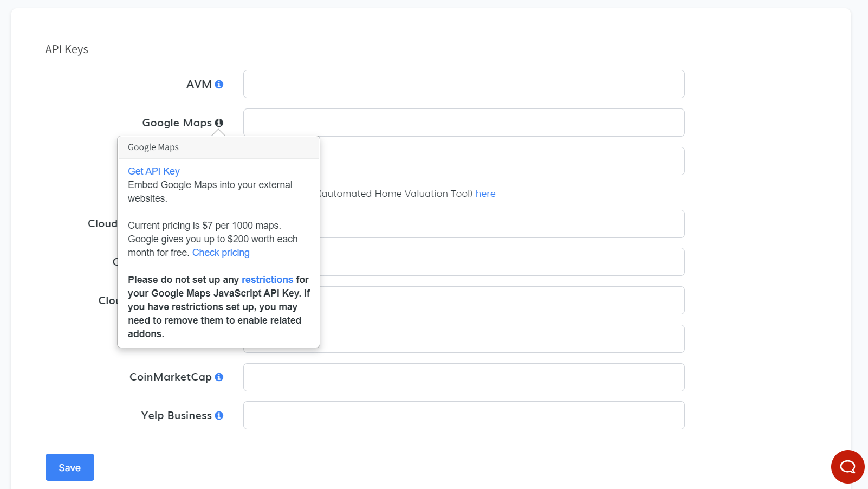This screenshot has width=868, height=489.
Task: Click the Google Maps info icon
Action: 219,123
